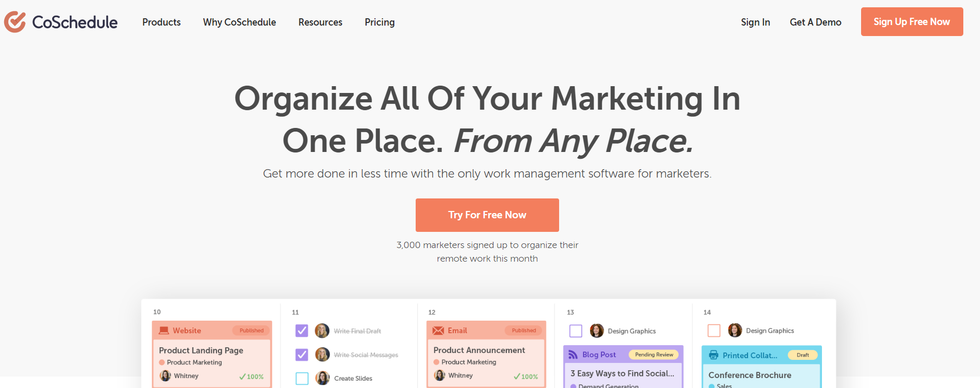Image resolution: width=980 pixels, height=388 pixels.
Task: Click Product Marketing color dot under Product Landing Page
Action: click(x=162, y=362)
